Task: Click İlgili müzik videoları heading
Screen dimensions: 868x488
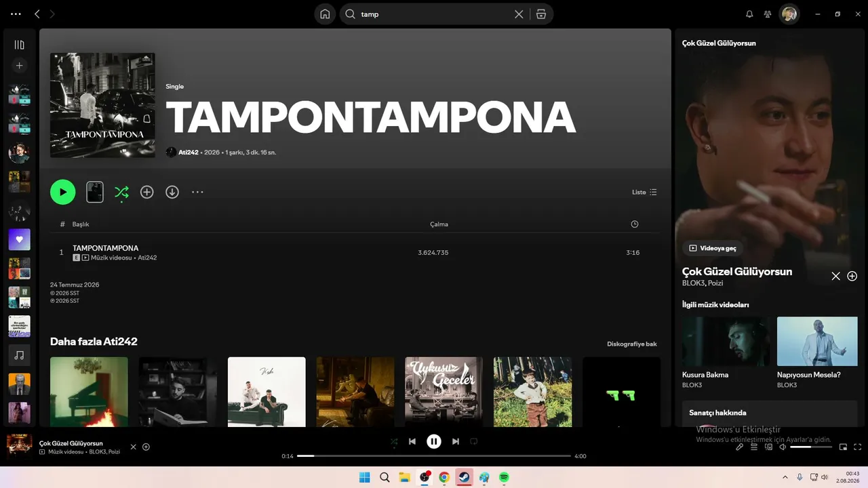Action: [x=715, y=305]
